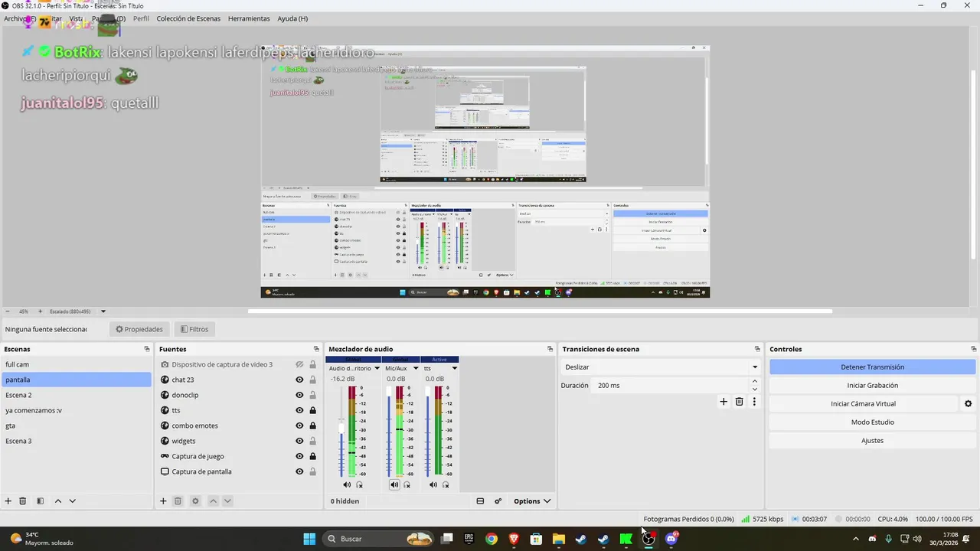Start recording with Iniciar Grabación
The width and height of the screenshot is (980, 551).
(x=872, y=385)
